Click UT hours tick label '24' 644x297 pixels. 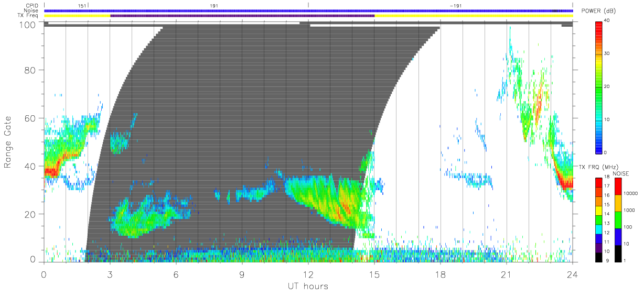(x=573, y=274)
